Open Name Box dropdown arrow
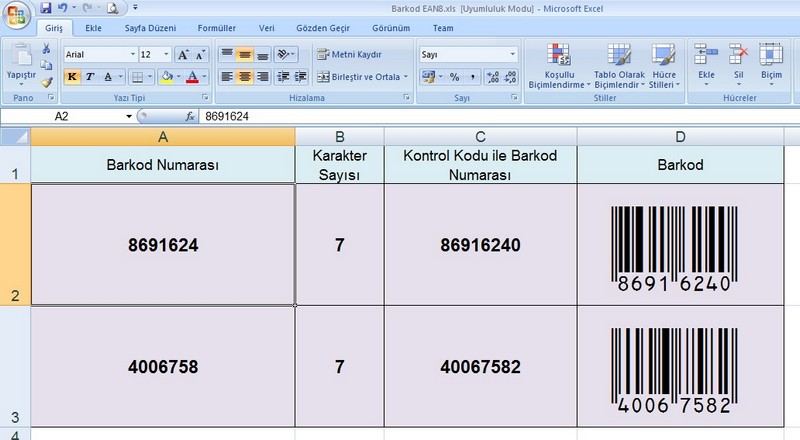This screenshot has width=800, height=440. pyautogui.click(x=129, y=116)
